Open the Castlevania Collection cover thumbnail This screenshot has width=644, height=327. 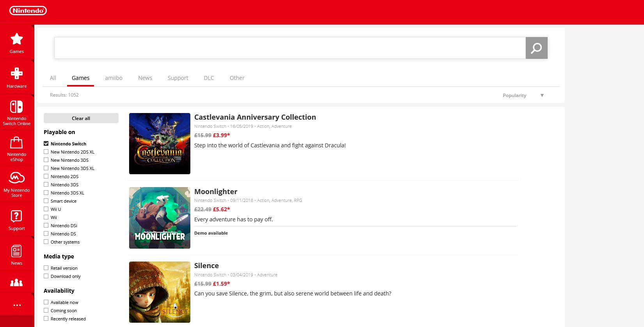160,143
